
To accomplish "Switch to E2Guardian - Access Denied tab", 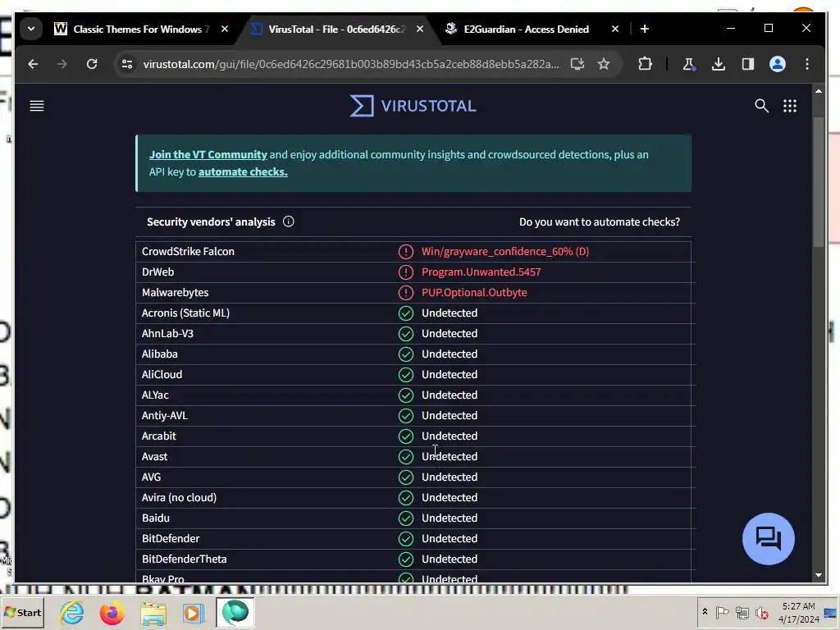I will pos(526,29).
